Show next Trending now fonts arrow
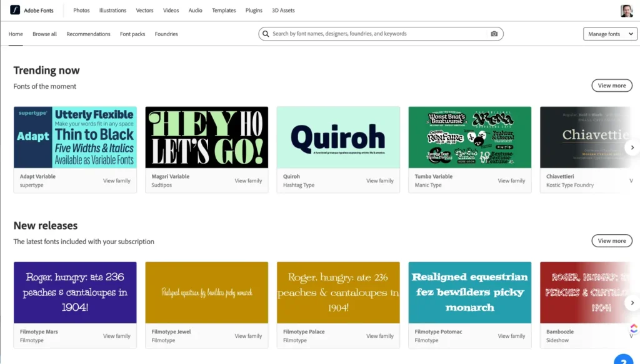640x364 pixels. (x=632, y=147)
